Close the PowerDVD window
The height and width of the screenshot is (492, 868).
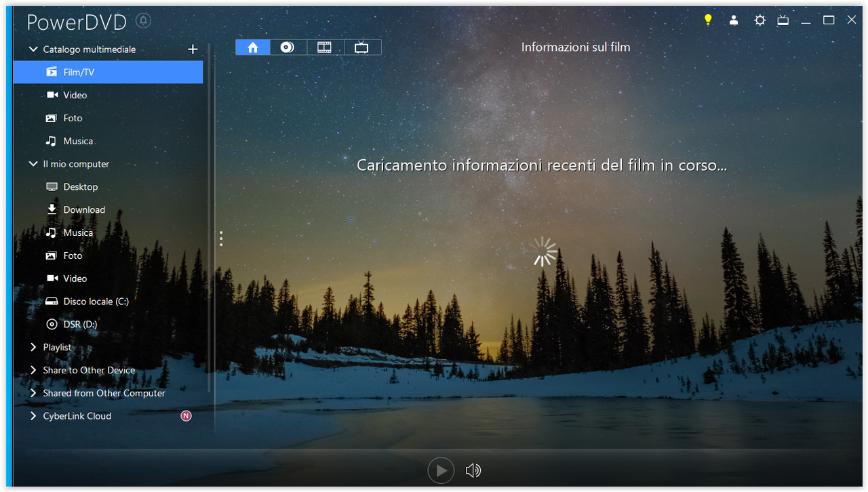tap(852, 20)
